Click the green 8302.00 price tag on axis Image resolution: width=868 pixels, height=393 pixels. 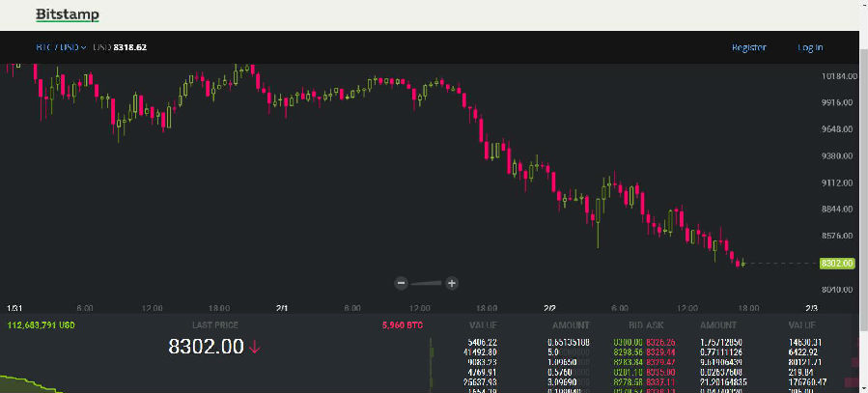pos(836,263)
